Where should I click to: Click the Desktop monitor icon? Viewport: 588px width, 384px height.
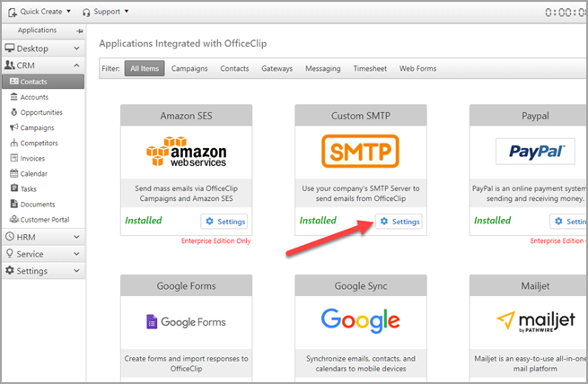9,48
